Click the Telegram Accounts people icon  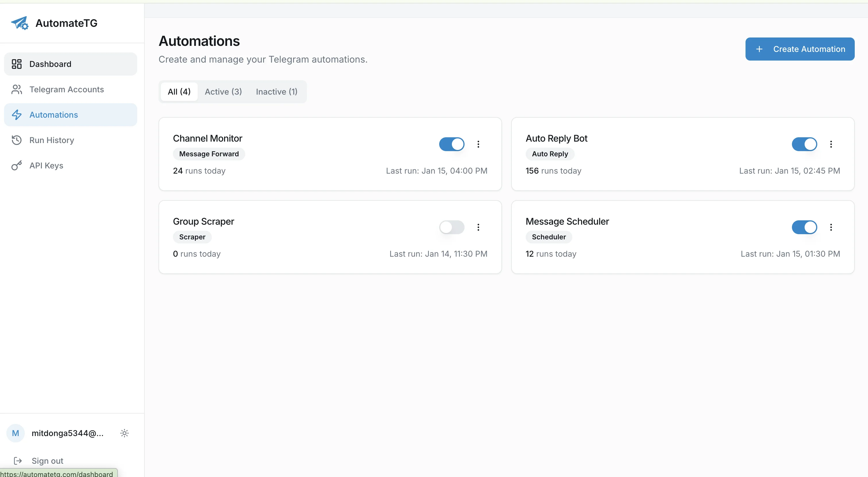pyautogui.click(x=16, y=89)
